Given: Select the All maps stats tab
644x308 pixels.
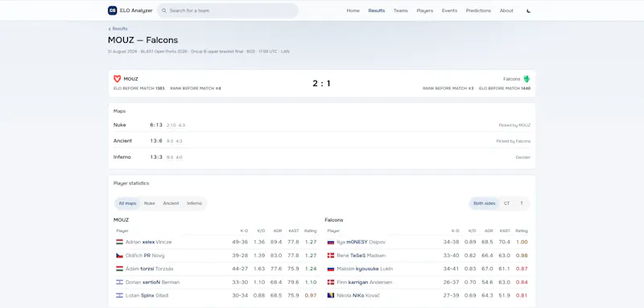Looking at the screenshot, I should click(x=127, y=203).
